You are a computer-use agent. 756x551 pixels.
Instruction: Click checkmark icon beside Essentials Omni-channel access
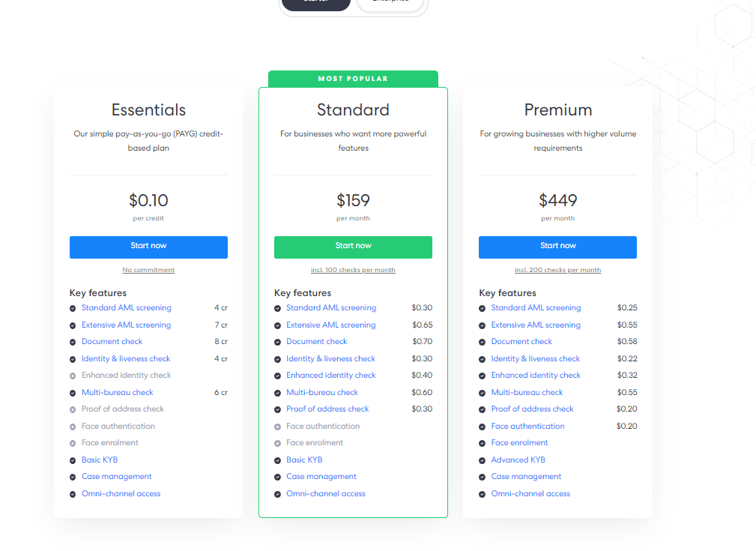[x=73, y=494]
